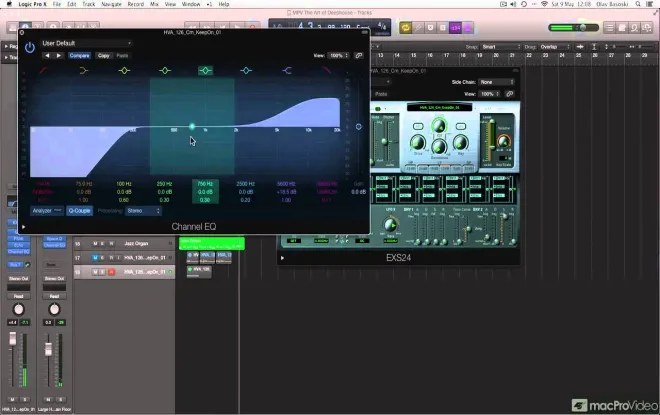Toggle the highlighted 750 Hz band icon

pos(205,70)
